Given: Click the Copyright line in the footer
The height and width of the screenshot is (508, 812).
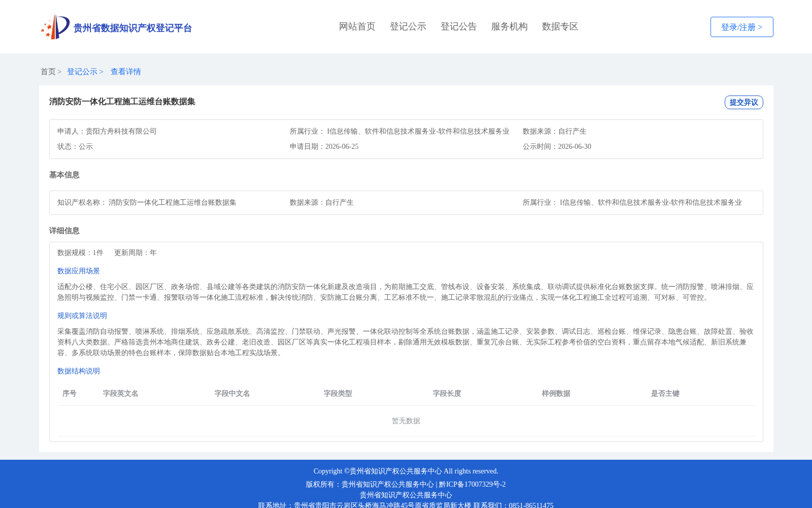Looking at the screenshot, I should point(406,471).
